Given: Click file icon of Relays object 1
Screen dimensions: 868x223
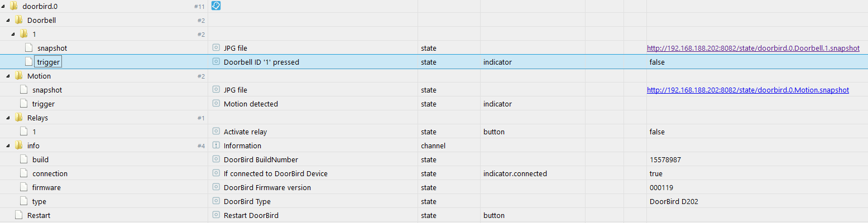Looking at the screenshot, I should click(23, 132).
